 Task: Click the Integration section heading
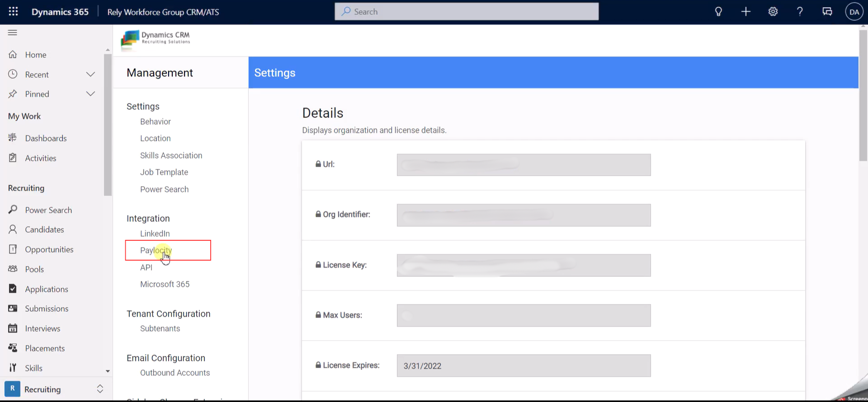point(148,218)
